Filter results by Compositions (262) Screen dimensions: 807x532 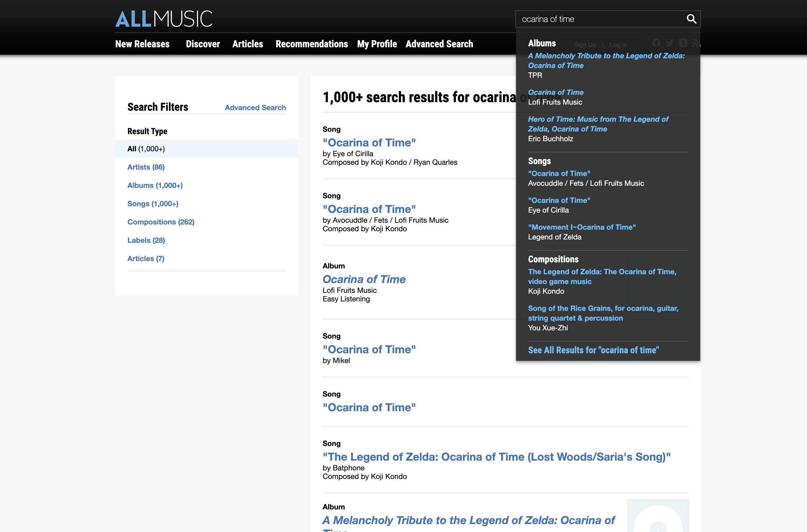click(x=161, y=222)
